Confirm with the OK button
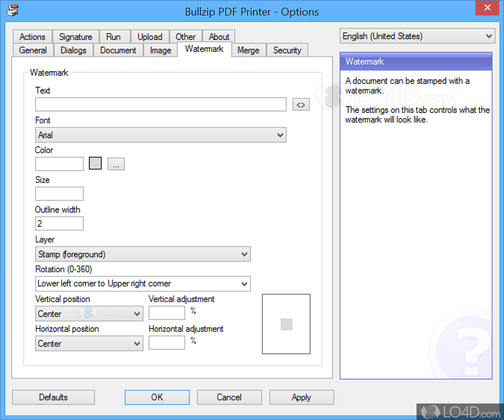 (x=157, y=397)
